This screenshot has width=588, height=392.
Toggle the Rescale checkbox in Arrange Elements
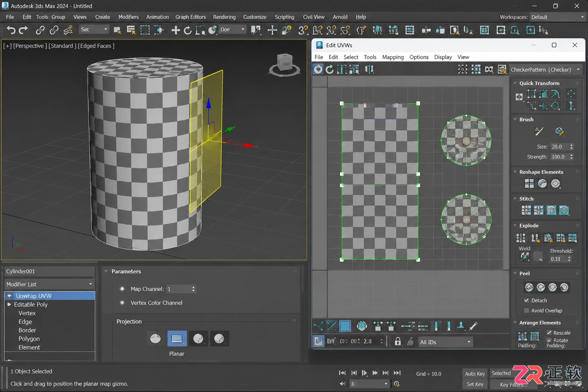click(x=549, y=333)
